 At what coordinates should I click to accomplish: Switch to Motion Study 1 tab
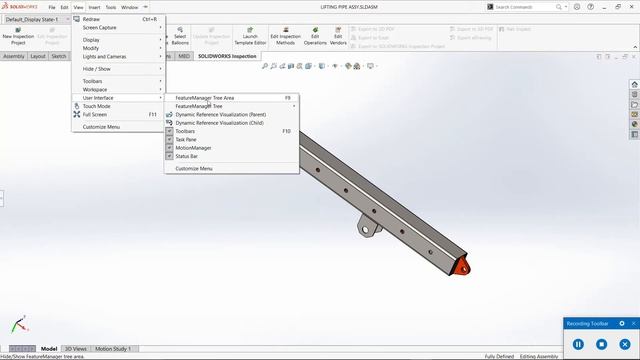[113, 349]
